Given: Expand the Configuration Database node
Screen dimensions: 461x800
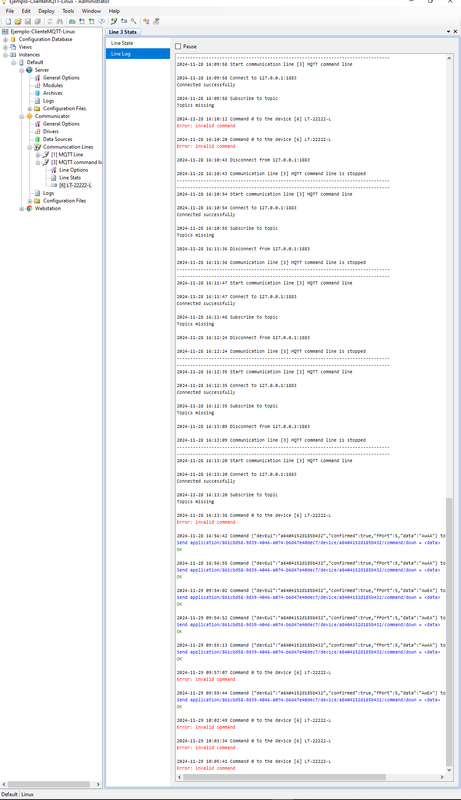Looking at the screenshot, I should (x=6, y=39).
